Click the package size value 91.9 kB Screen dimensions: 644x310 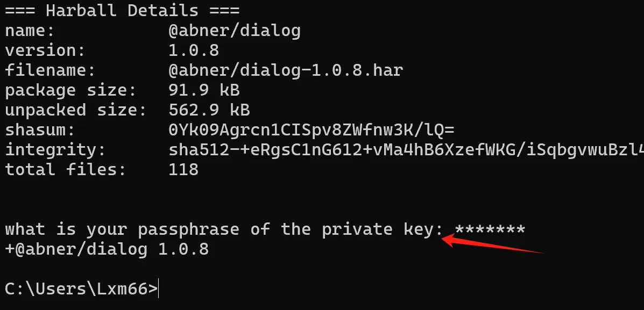(204, 90)
